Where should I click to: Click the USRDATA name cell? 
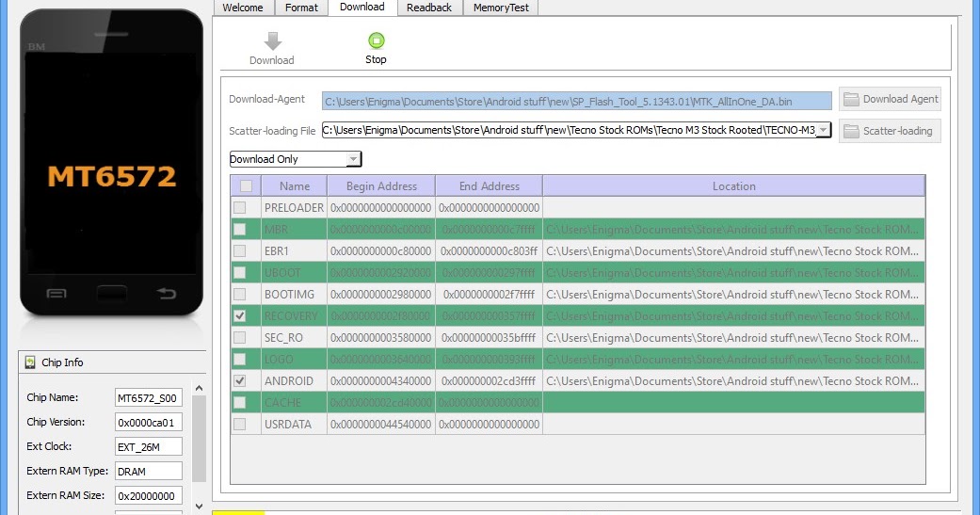click(x=294, y=424)
